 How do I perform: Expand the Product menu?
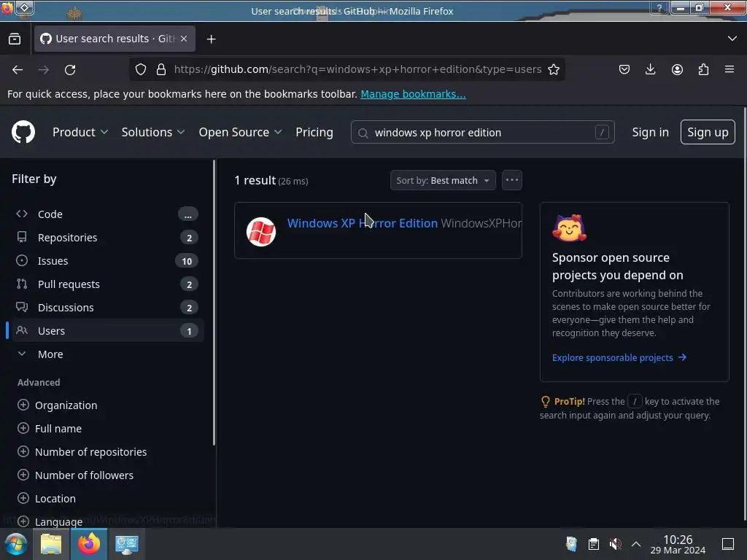(x=80, y=133)
